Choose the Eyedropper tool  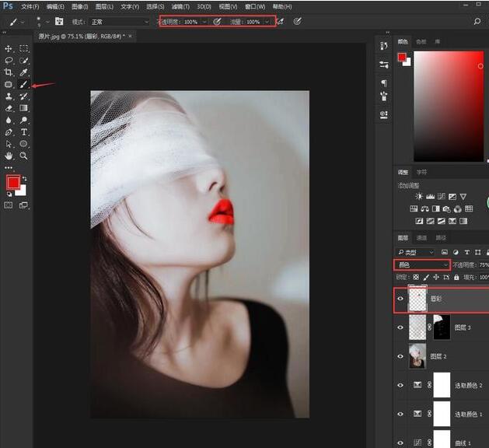pos(24,72)
